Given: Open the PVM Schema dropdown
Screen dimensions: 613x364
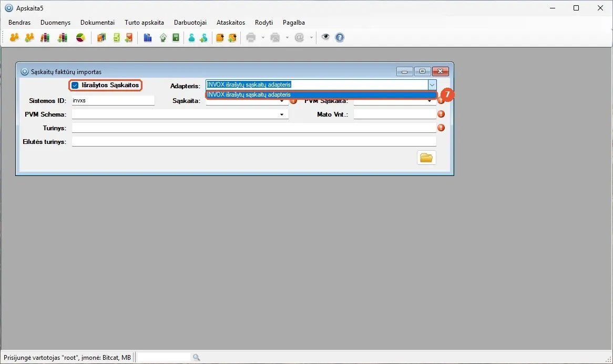Looking at the screenshot, I should [281, 115].
